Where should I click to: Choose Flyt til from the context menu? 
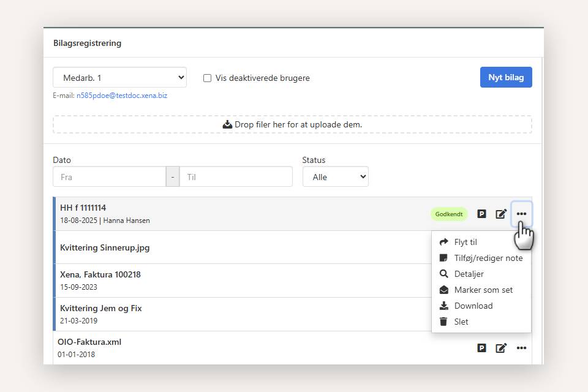465,242
